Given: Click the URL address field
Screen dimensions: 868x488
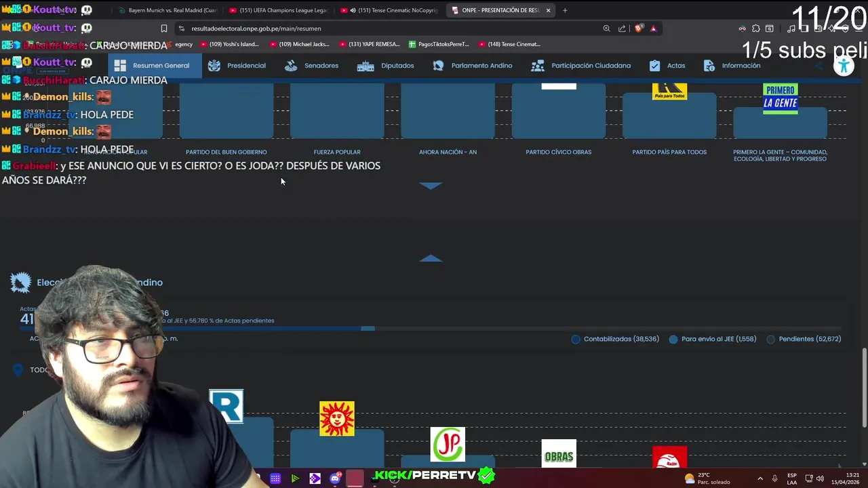Looking at the screenshot, I should coord(393,28).
